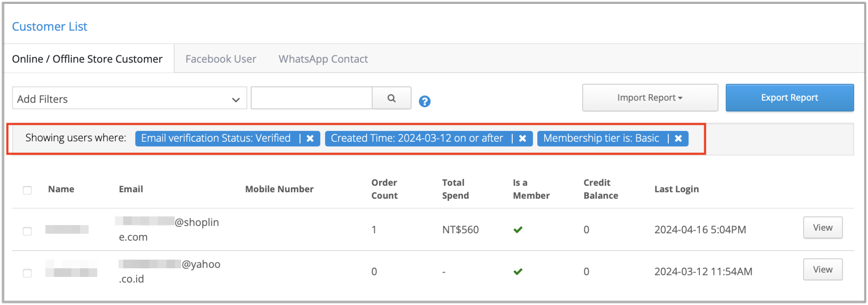
Task: Switch to the Facebook User tab
Action: [x=221, y=59]
